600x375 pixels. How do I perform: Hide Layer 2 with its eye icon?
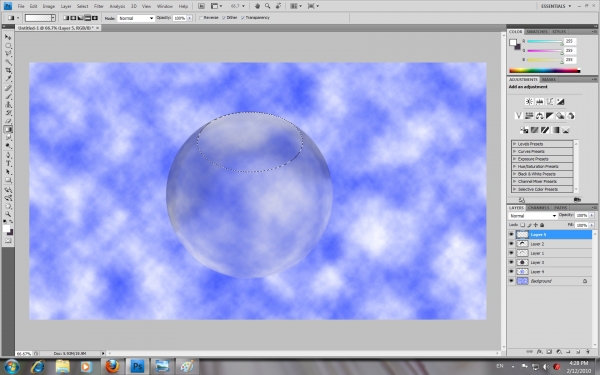click(x=511, y=244)
